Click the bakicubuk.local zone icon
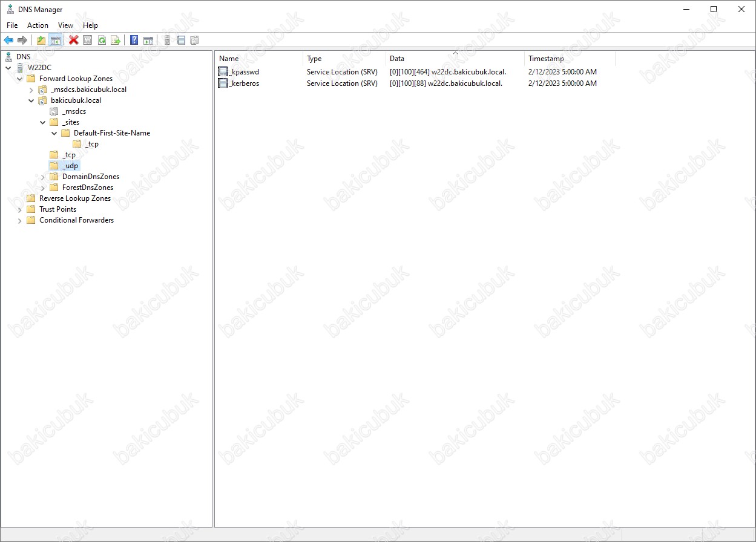The height and width of the screenshot is (542, 756). (42, 100)
